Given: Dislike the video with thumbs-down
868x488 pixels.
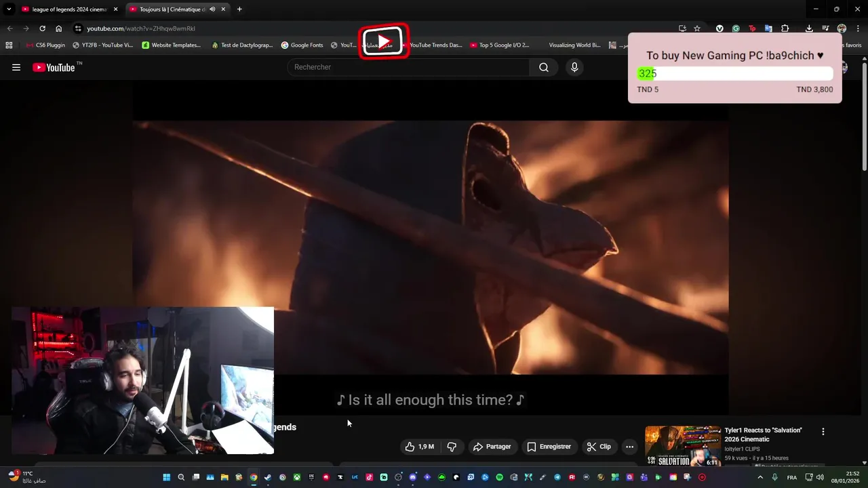Looking at the screenshot, I should click(x=452, y=447).
